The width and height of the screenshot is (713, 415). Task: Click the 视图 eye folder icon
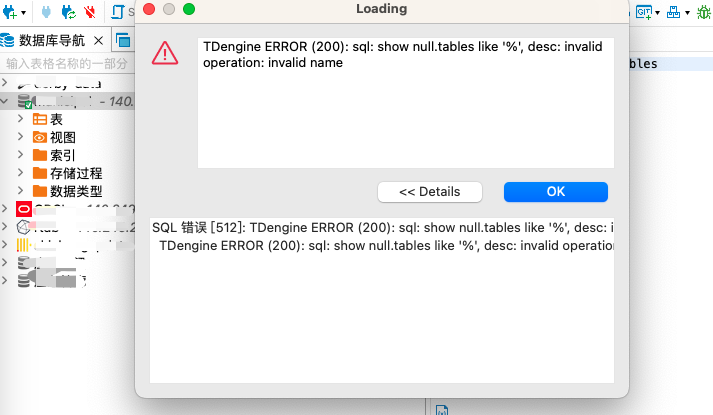(x=40, y=137)
